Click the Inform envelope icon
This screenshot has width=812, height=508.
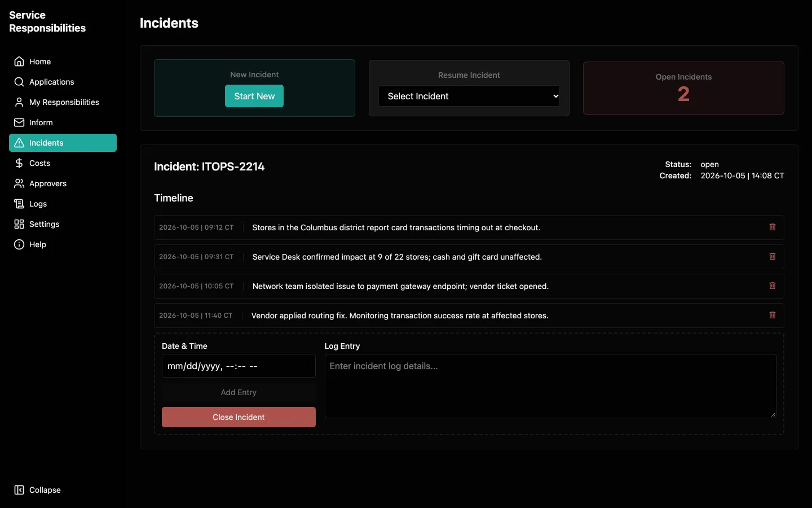pos(19,122)
